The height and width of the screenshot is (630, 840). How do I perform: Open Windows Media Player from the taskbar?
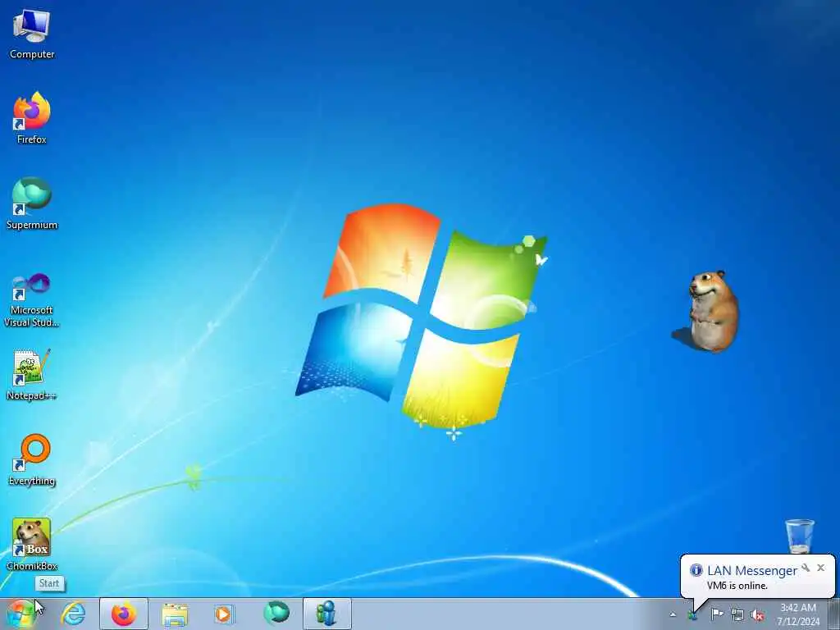(224, 614)
